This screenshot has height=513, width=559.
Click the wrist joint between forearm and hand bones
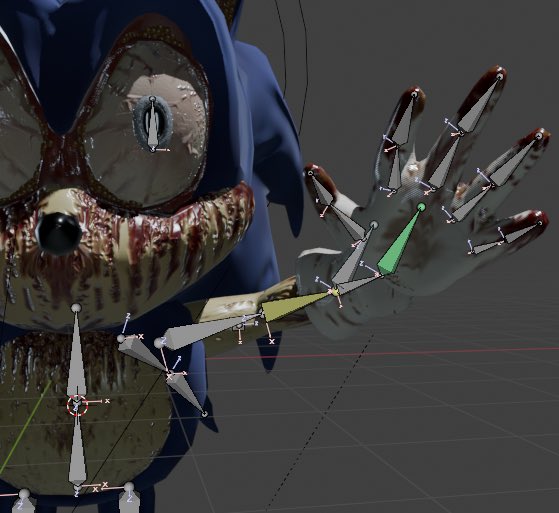pyautogui.click(x=335, y=292)
